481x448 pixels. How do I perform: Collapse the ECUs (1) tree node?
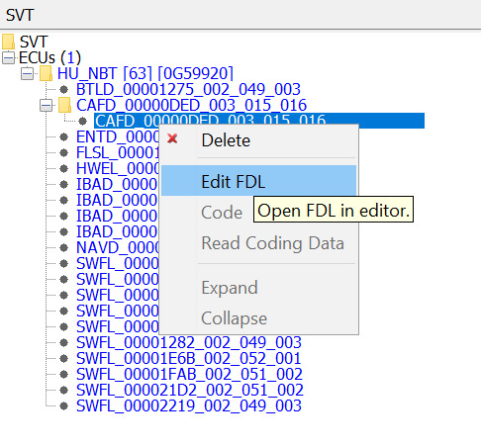(8, 58)
